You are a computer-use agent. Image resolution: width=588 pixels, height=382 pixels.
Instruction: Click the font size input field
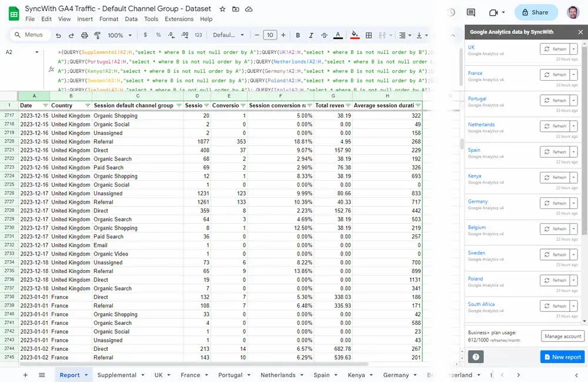click(x=270, y=35)
